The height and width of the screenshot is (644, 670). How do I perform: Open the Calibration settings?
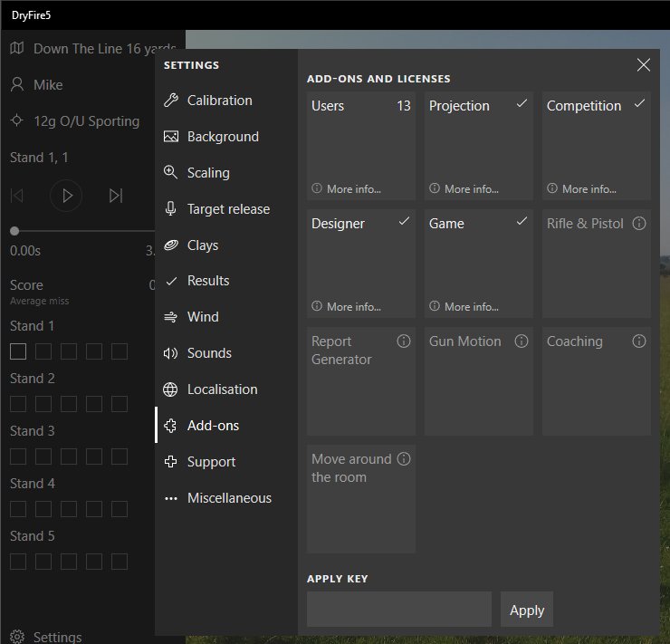click(219, 101)
